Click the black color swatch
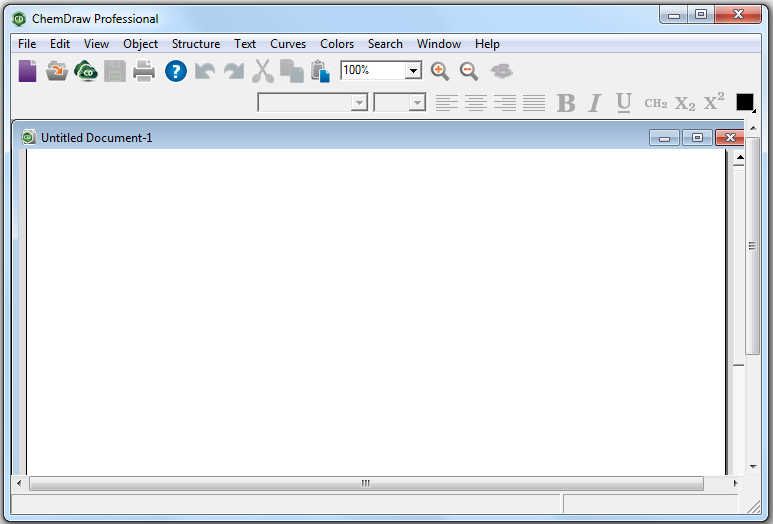Screen dimensions: 773x524 [745, 103]
